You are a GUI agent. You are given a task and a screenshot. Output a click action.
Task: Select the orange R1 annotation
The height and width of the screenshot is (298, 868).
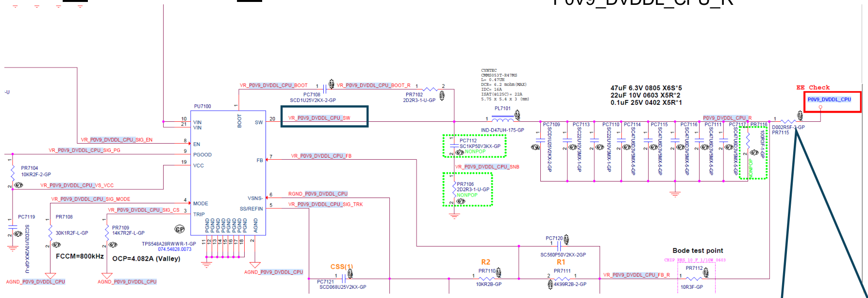click(x=561, y=262)
